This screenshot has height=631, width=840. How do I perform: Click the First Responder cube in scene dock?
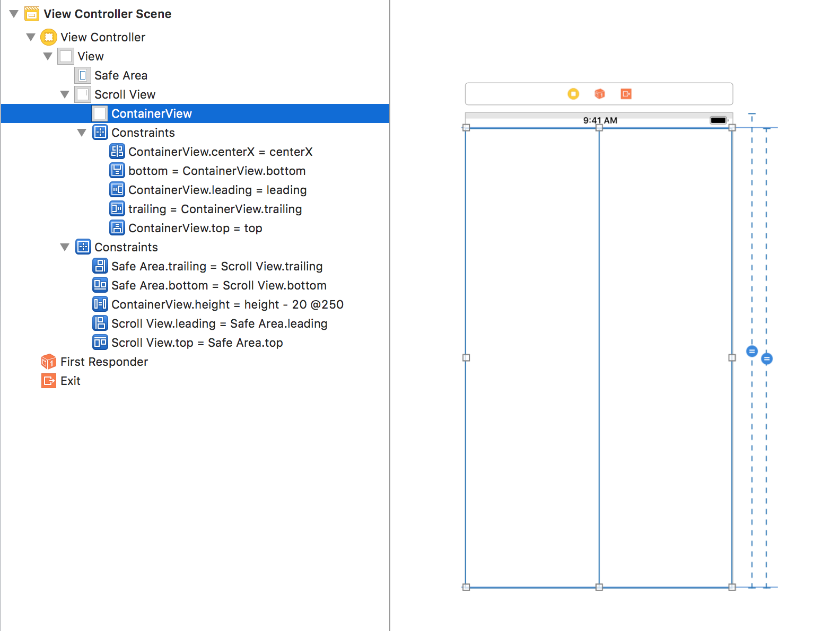(x=600, y=94)
